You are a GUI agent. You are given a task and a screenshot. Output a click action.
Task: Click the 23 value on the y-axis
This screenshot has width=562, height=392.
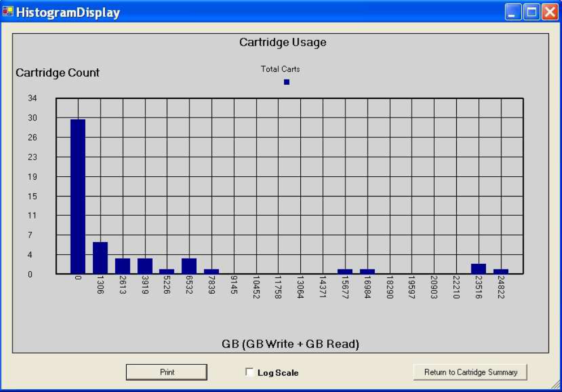point(32,157)
